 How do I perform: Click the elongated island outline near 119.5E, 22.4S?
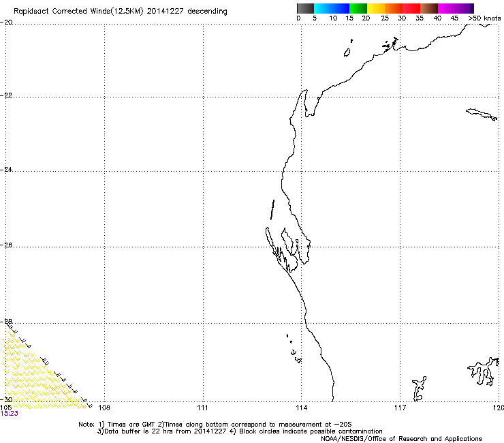click(x=481, y=114)
